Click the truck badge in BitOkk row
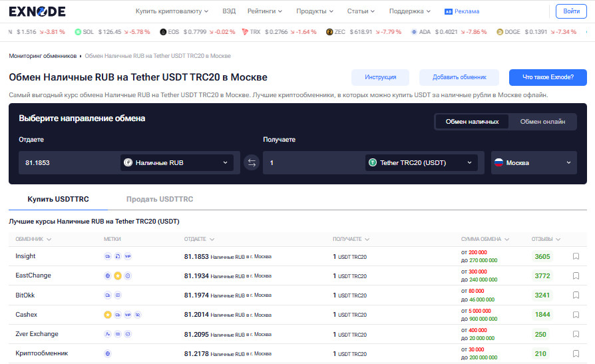 coord(108,295)
